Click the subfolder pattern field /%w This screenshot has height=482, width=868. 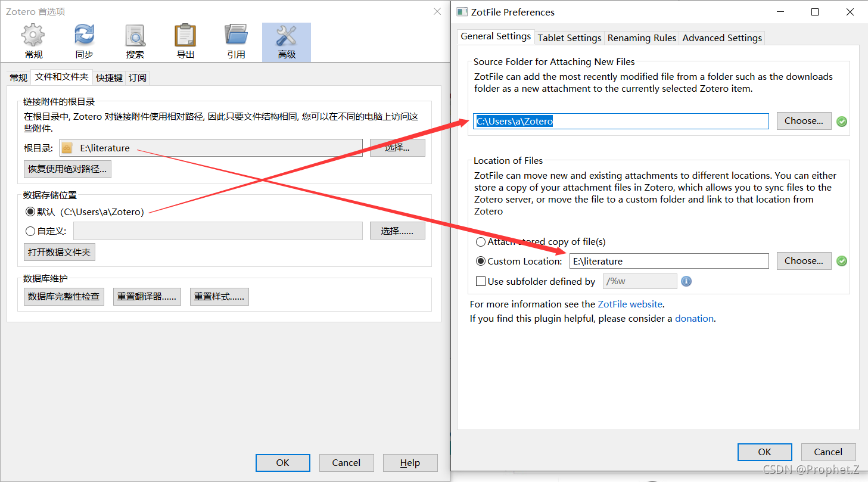(x=640, y=281)
